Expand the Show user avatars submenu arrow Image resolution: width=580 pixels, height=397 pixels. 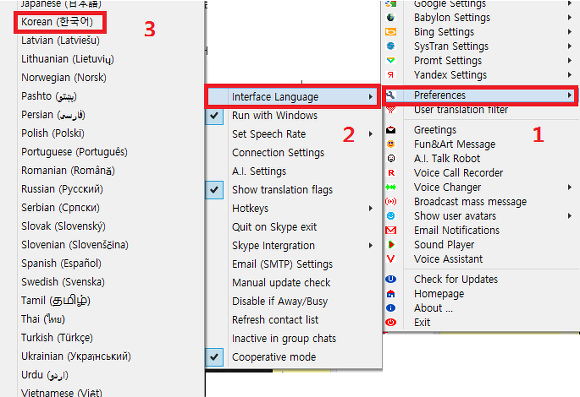[570, 216]
